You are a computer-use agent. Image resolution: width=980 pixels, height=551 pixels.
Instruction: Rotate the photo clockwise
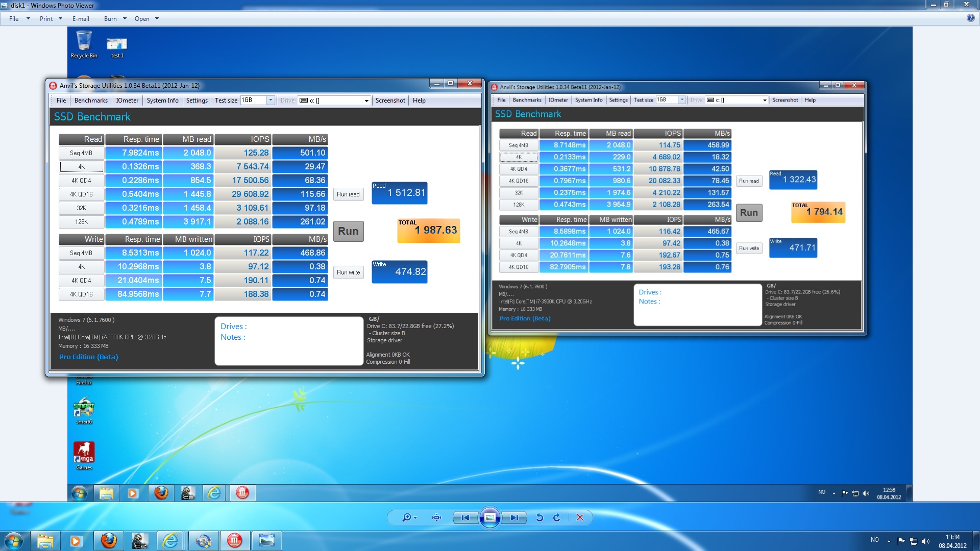[557, 517]
